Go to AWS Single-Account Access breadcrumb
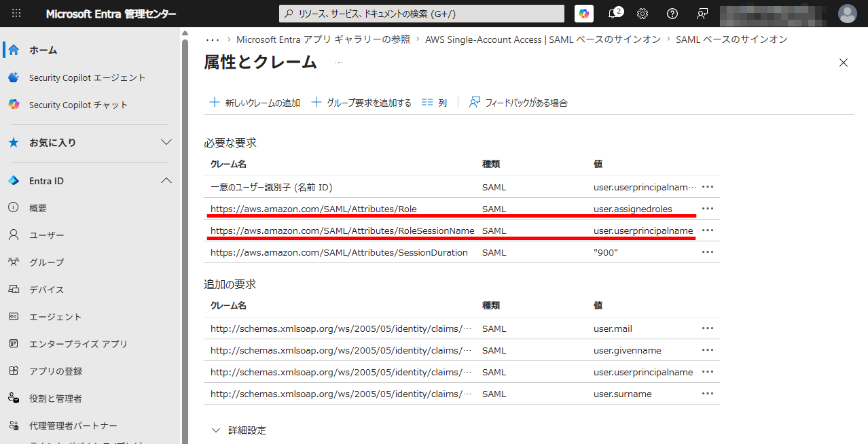Screen dimensions: 868x444 click(x=543, y=39)
